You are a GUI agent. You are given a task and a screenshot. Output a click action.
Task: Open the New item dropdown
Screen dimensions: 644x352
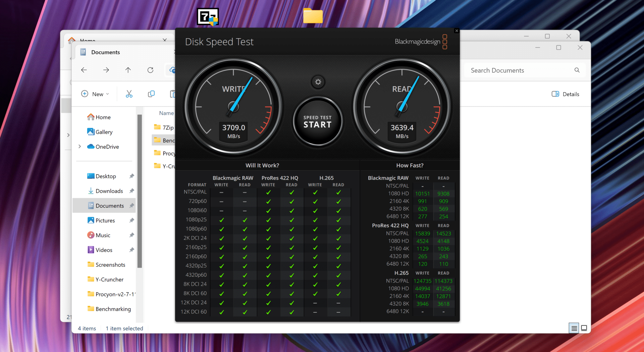(x=95, y=94)
